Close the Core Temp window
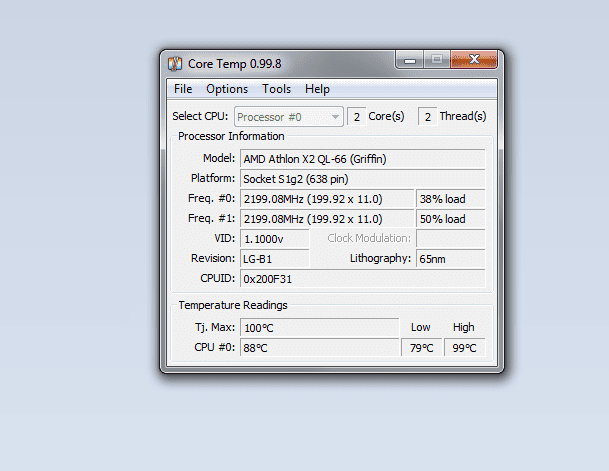 [x=473, y=60]
